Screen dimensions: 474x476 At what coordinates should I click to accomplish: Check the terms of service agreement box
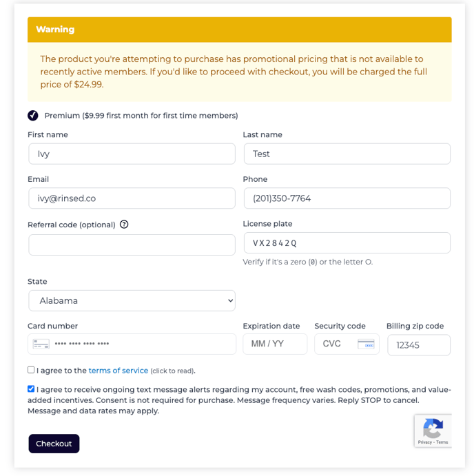coord(31,370)
